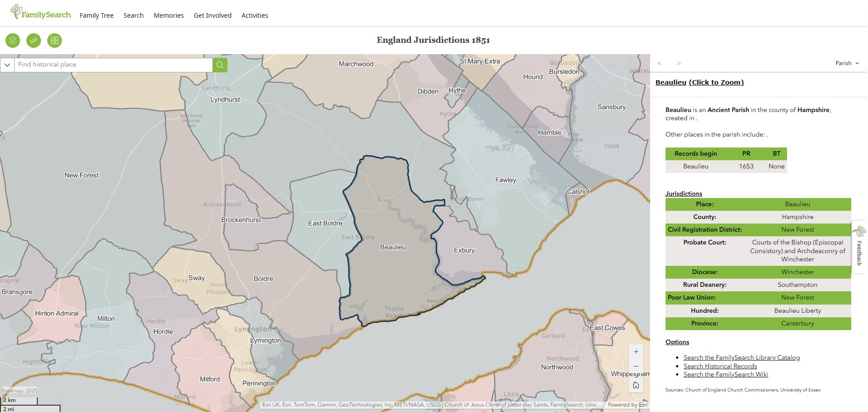Reset map to default home extent
This screenshot has height=412, width=868.
pyautogui.click(x=636, y=385)
